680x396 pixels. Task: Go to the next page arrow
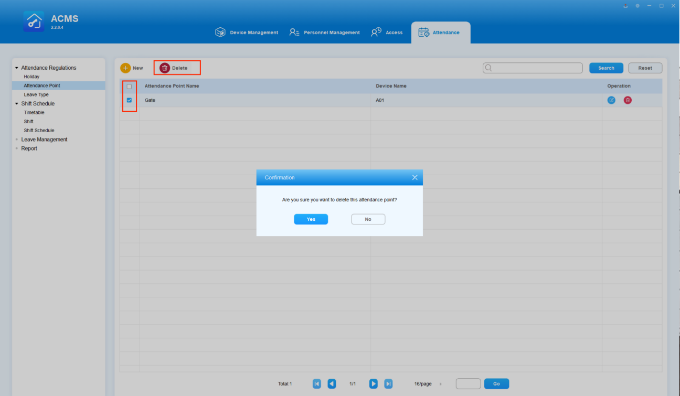(373, 384)
